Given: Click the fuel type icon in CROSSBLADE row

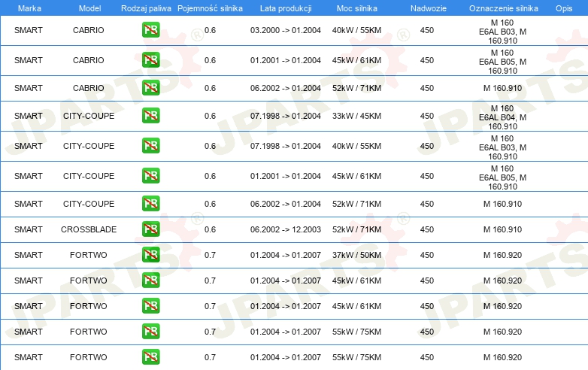Looking at the screenshot, I should pos(150,229).
